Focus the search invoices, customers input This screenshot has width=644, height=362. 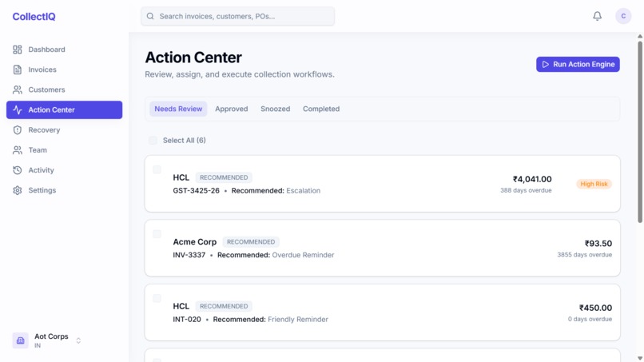tap(237, 16)
